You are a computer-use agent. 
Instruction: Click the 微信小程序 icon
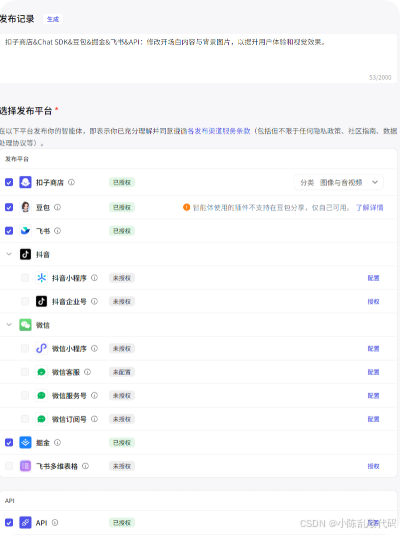[41, 348]
